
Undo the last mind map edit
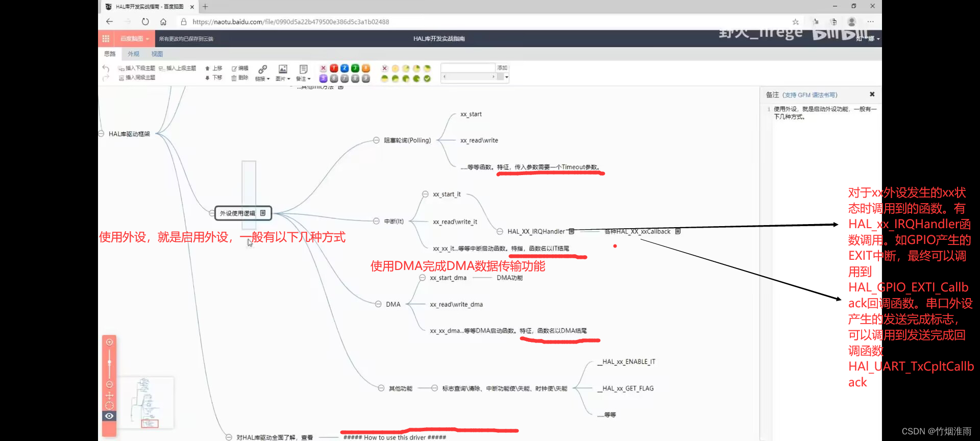[x=106, y=68]
